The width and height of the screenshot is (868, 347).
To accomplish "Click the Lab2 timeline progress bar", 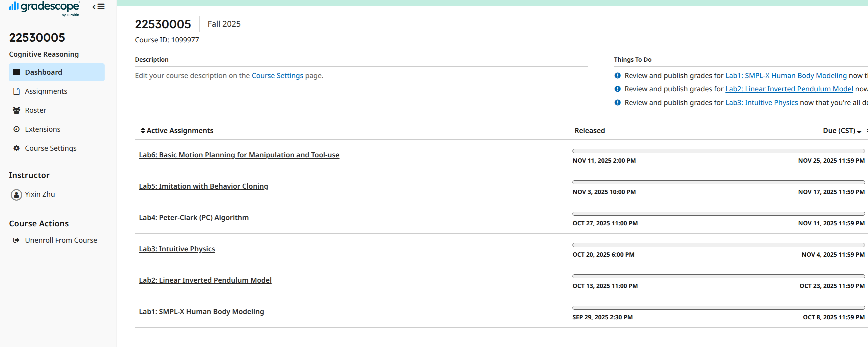I will point(718,277).
